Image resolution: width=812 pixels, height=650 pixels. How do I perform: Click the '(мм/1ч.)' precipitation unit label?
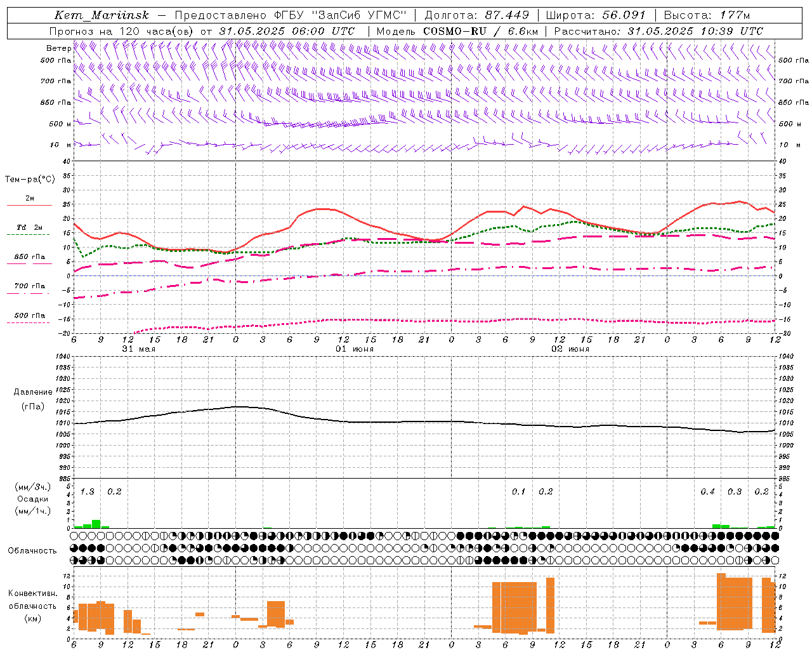[x=33, y=511]
